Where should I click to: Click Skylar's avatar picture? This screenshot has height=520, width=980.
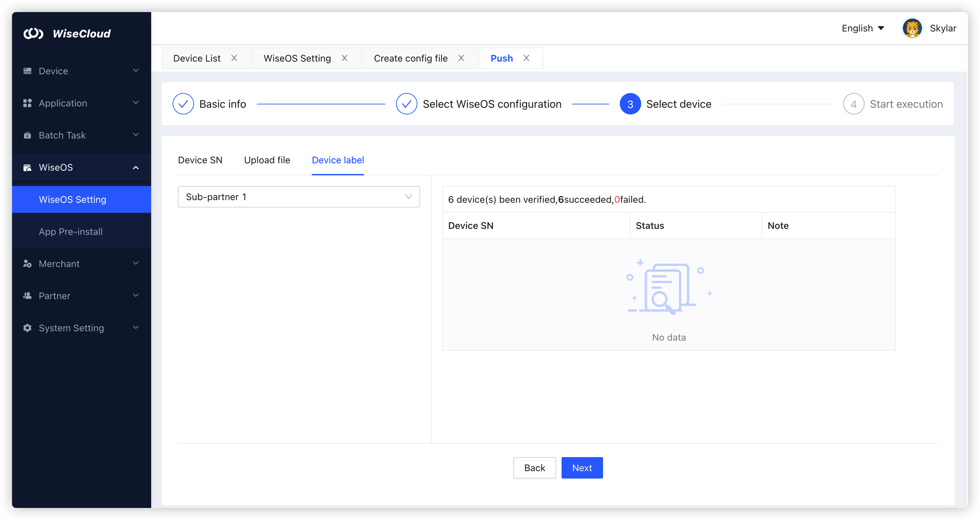(x=912, y=28)
